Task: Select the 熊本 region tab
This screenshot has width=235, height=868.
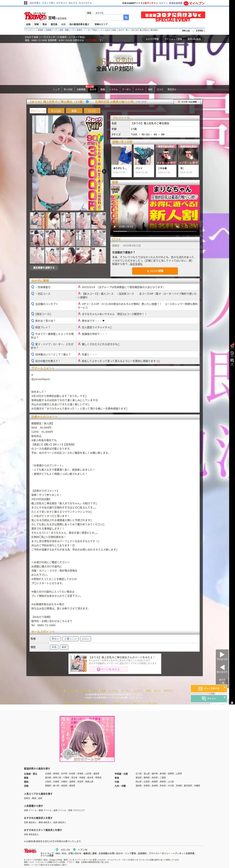Action: pos(44,24)
